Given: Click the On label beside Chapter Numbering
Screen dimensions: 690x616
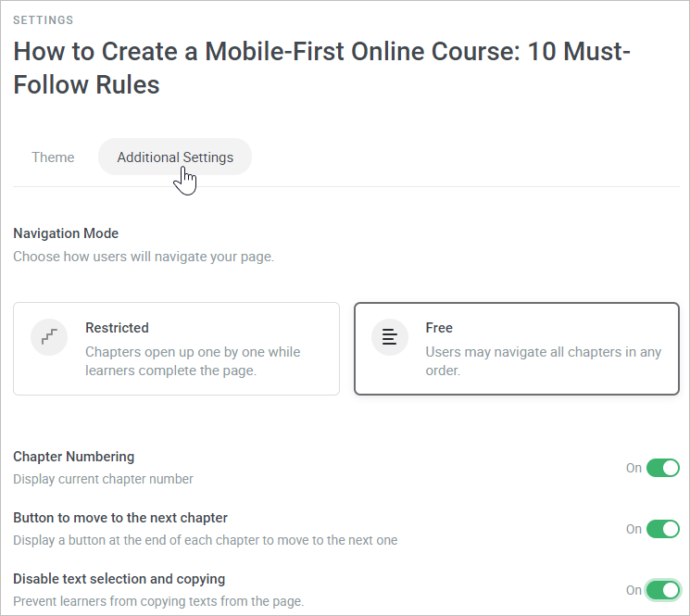Looking at the screenshot, I should tap(634, 468).
